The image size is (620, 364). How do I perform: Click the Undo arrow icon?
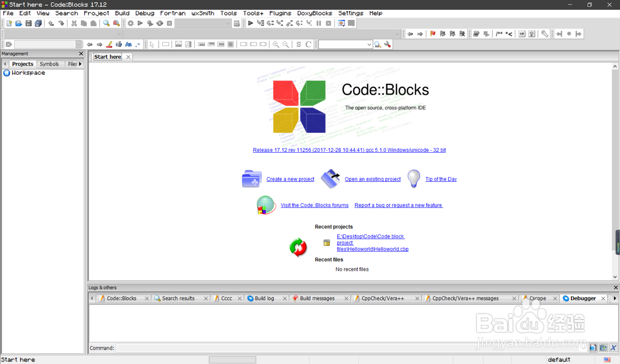click(x=51, y=23)
